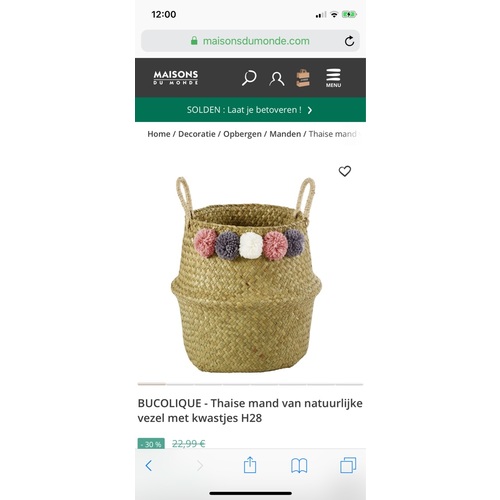Tap the maisonsdumonde.com address bar
Screen dimensions: 500x500
pyautogui.click(x=250, y=41)
